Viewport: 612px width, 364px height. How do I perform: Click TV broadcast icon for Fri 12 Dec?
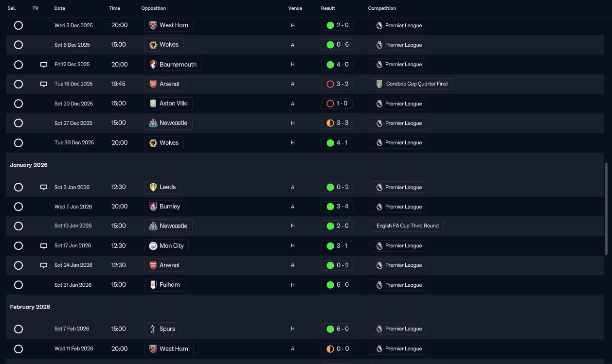44,65
